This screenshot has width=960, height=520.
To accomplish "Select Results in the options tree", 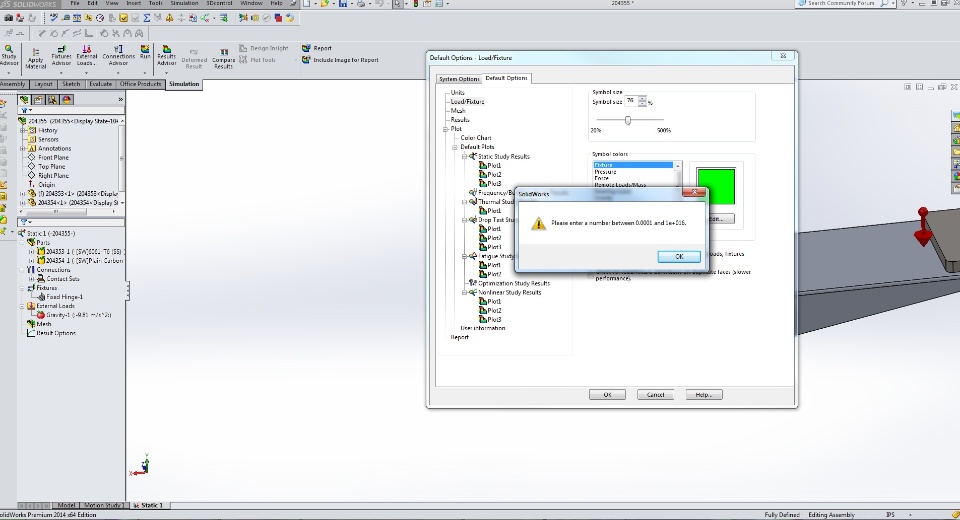I will click(460, 120).
